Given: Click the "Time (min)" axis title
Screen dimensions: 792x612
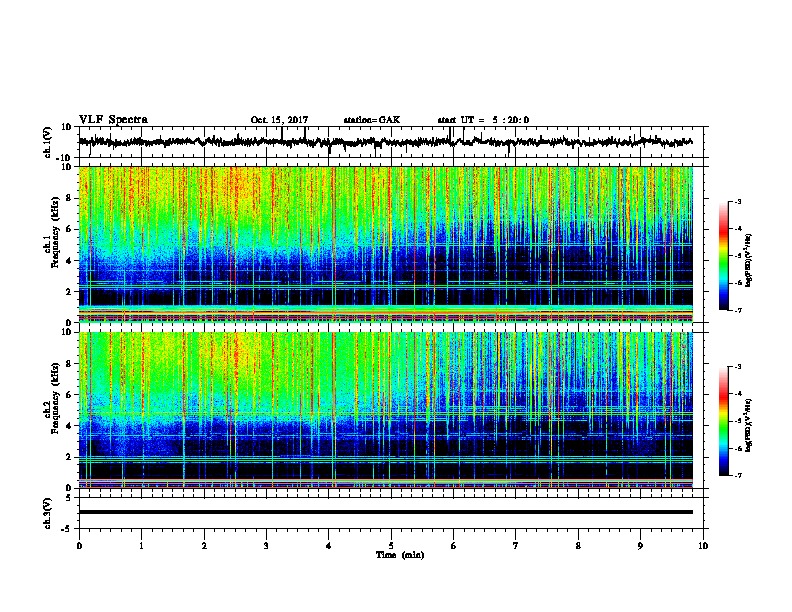Looking at the screenshot, I should point(400,555).
